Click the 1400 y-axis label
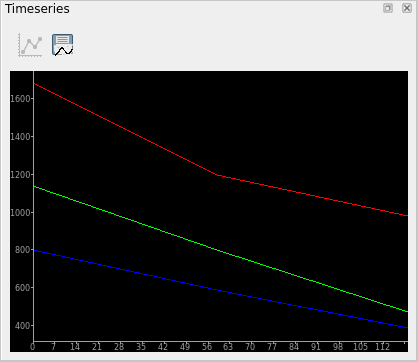The height and width of the screenshot is (362, 418). coord(20,137)
